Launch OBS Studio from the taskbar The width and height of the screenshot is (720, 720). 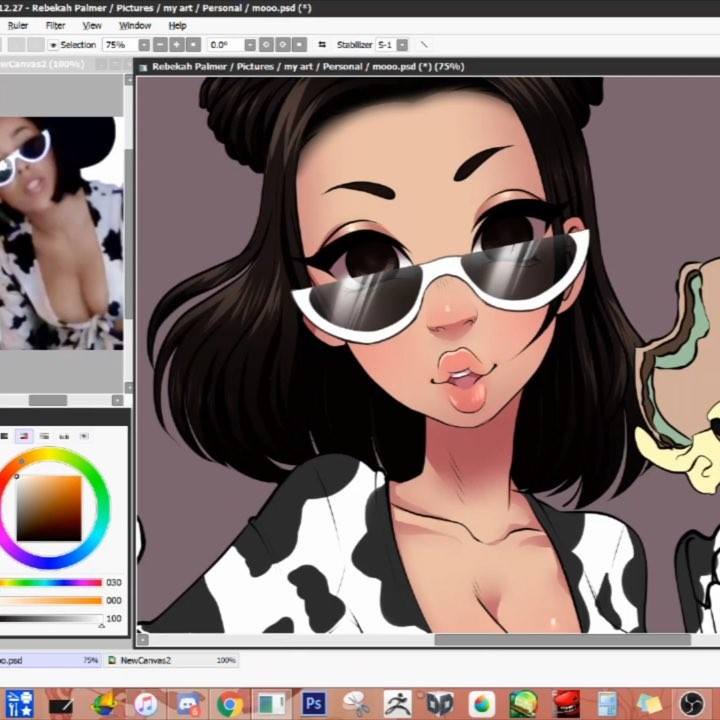tap(692, 703)
